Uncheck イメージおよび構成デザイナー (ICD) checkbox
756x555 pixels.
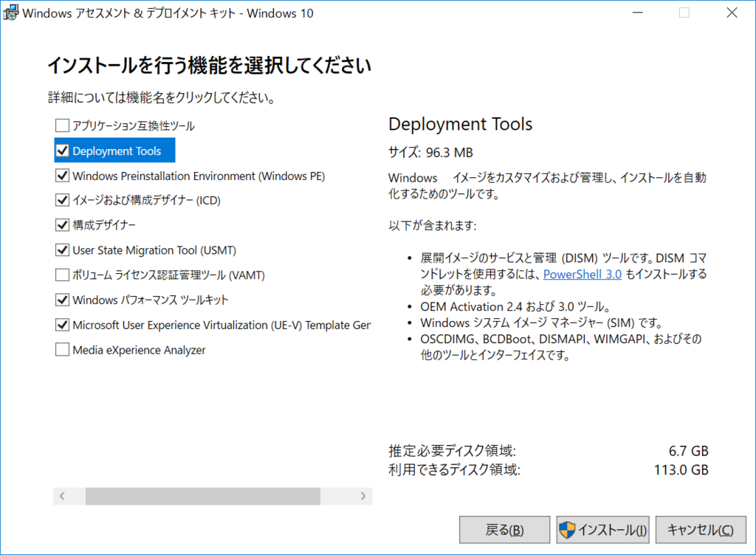pos(62,201)
